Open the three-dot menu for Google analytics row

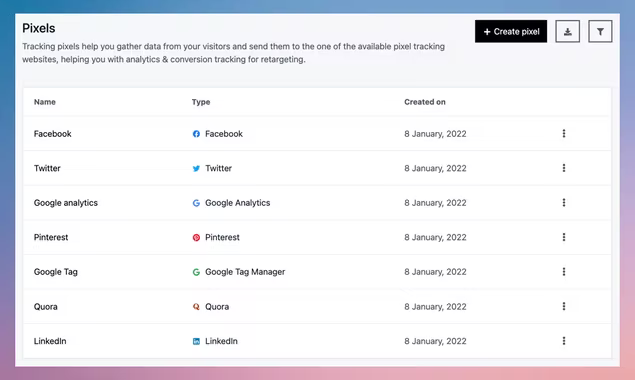(564, 202)
